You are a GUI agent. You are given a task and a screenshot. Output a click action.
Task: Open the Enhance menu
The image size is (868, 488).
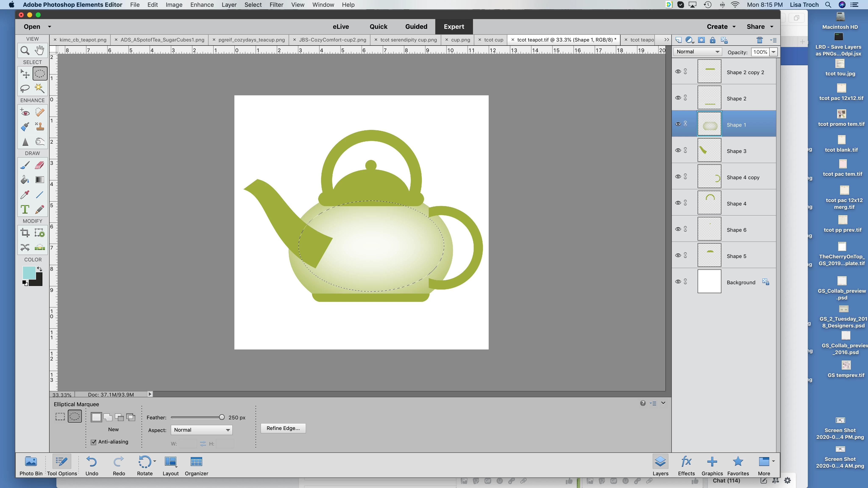coord(202,5)
